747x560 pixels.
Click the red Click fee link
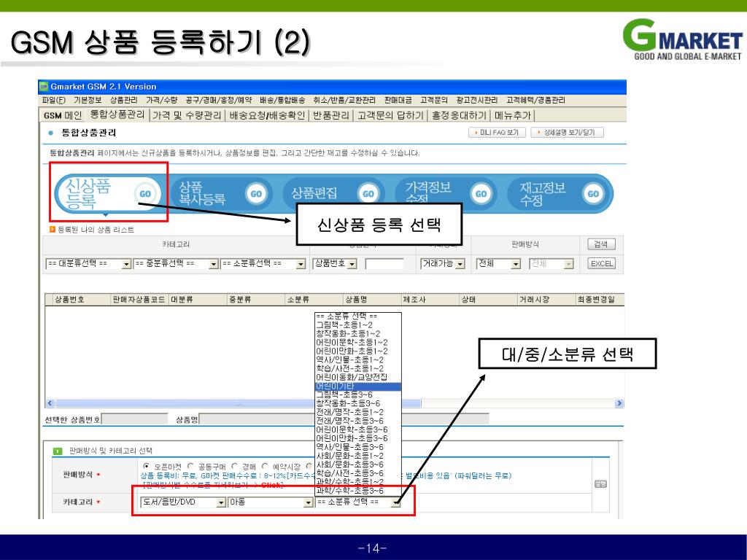pyautogui.click(x=271, y=485)
